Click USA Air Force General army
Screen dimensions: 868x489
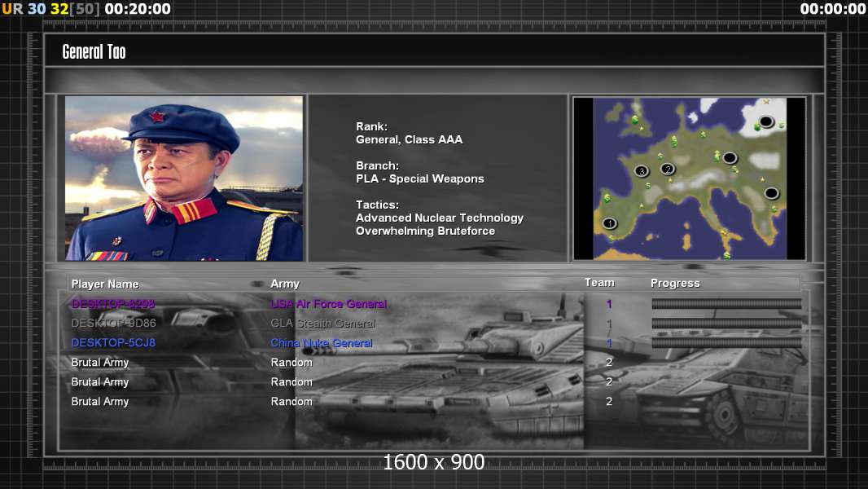(x=328, y=304)
